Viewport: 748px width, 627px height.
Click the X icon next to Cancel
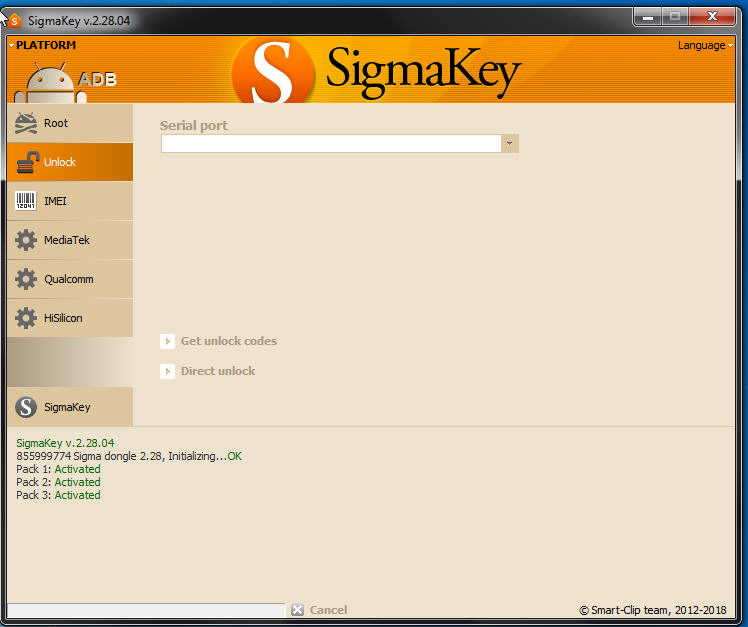pyautogui.click(x=297, y=610)
